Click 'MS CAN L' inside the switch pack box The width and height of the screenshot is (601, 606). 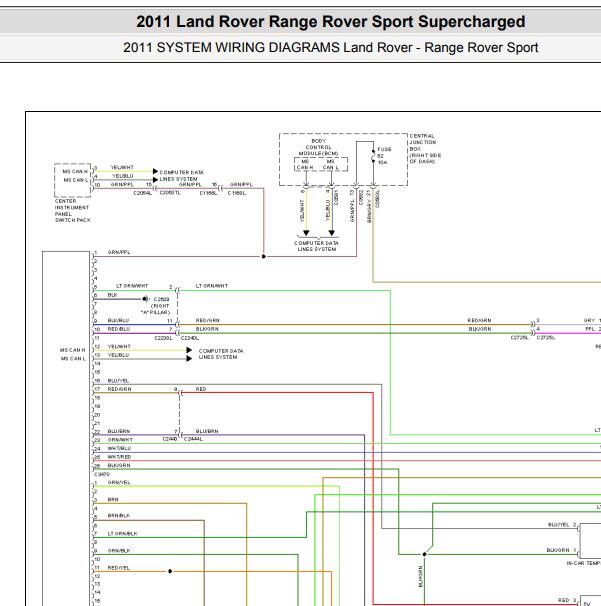pos(76,180)
